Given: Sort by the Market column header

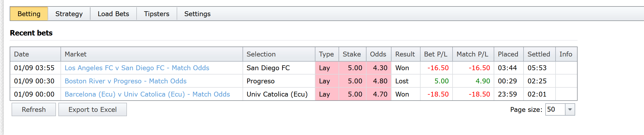Looking at the screenshot, I should pos(76,54).
